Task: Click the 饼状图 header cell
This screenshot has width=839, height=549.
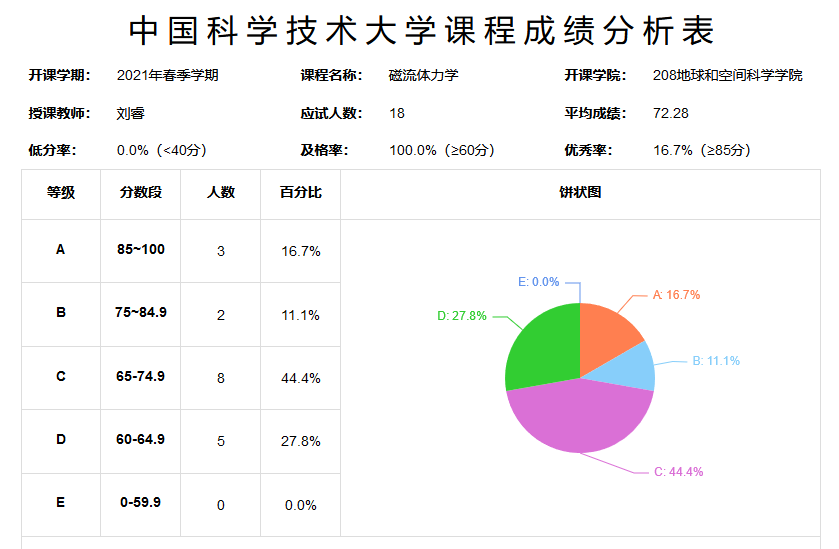Action: [x=580, y=193]
